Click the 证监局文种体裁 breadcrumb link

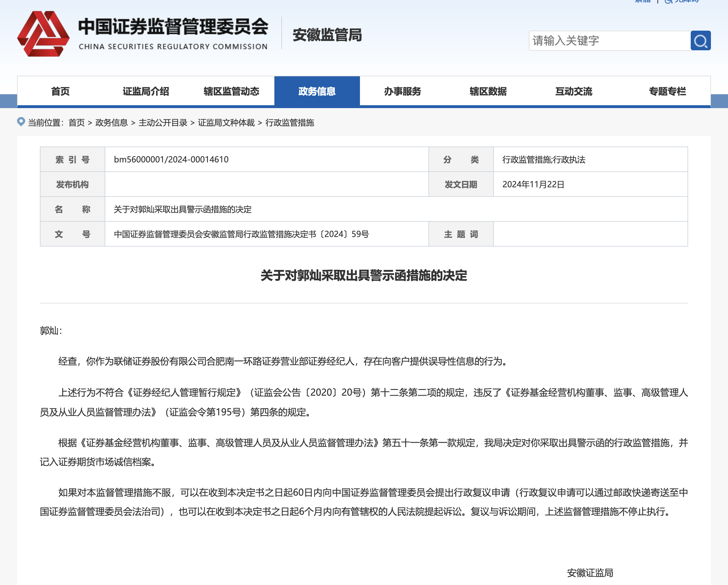tap(226, 123)
